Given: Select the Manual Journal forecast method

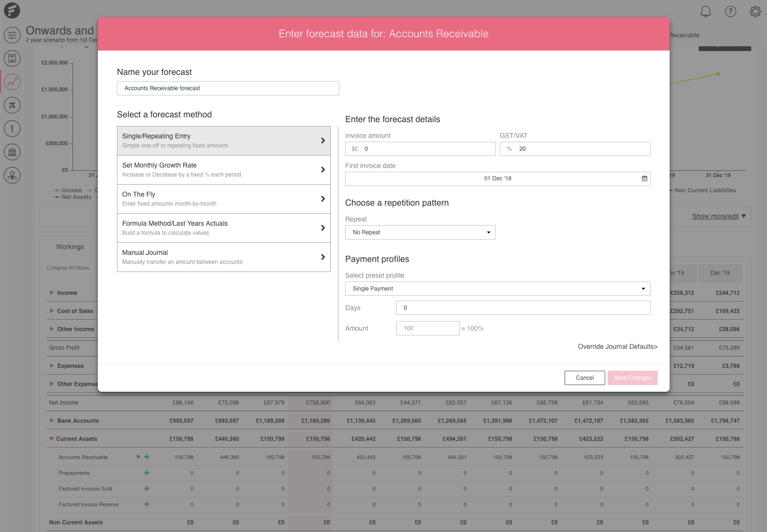Looking at the screenshot, I should pyautogui.click(x=223, y=257).
